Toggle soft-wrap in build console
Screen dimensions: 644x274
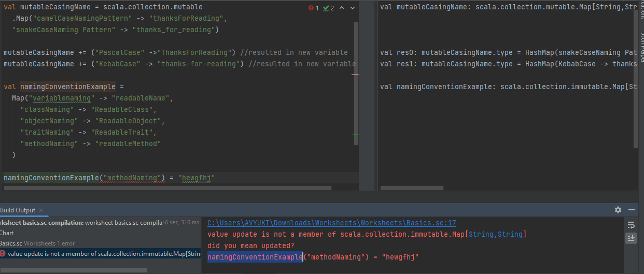tap(631, 225)
